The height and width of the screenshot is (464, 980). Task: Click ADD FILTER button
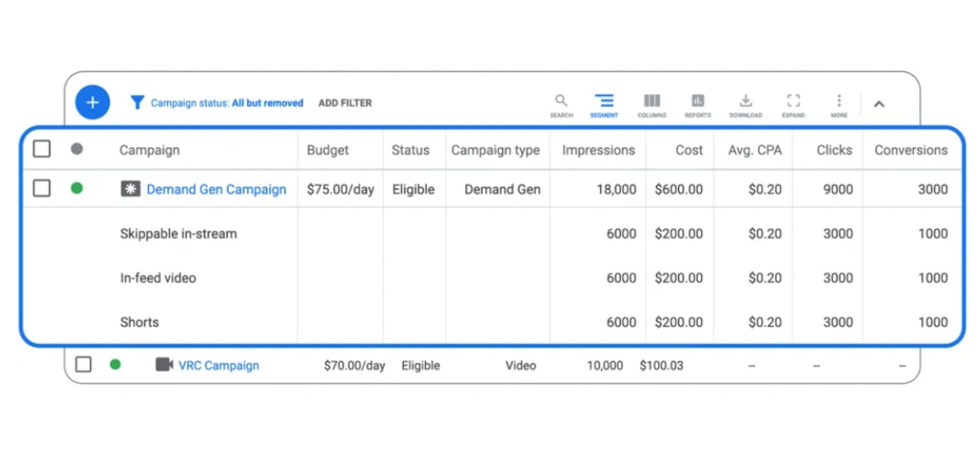(x=345, y=103)
